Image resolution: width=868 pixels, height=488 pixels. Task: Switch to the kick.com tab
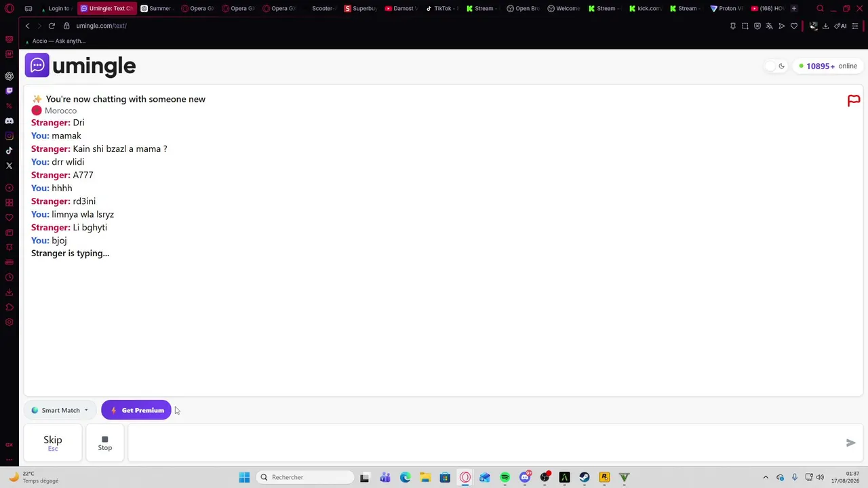click(x=645, y=9)
